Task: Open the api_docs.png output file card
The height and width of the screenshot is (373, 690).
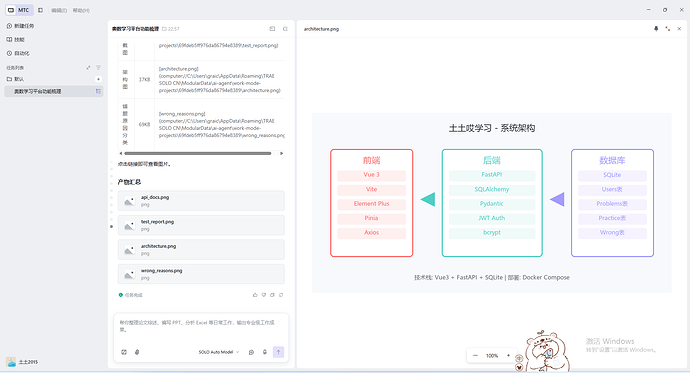Action: point(201,201)
